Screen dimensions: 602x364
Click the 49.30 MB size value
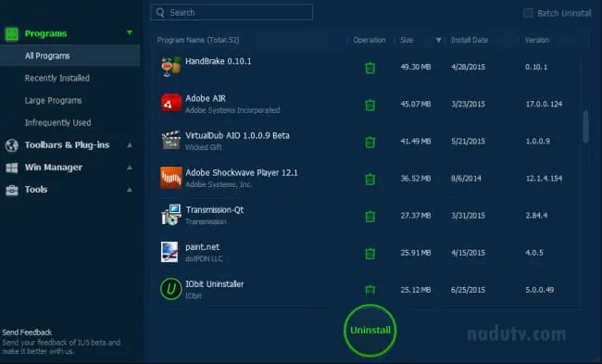pos(416,67)
